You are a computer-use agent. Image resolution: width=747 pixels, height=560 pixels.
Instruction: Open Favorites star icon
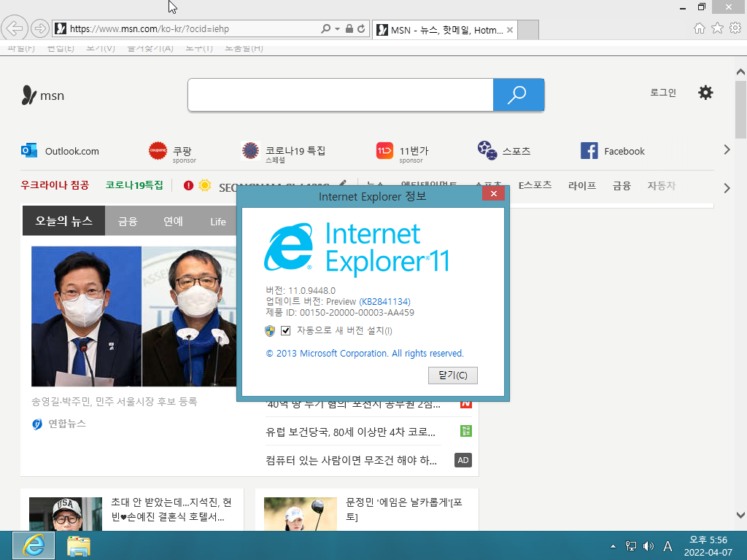point(717,28)
